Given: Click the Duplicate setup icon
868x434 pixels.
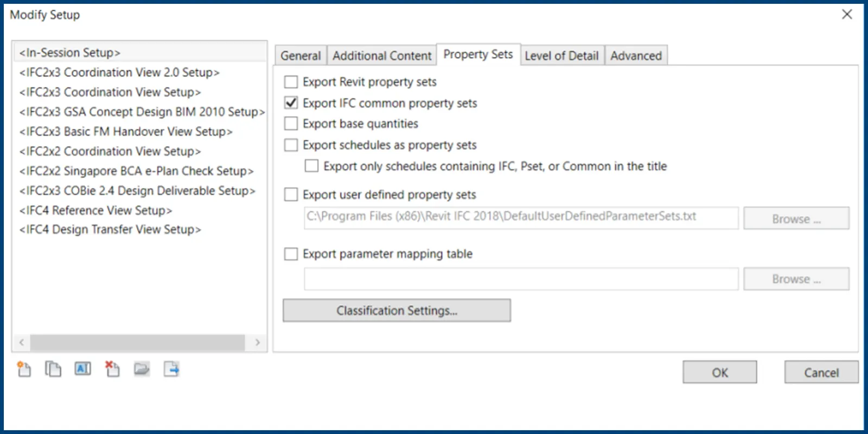Looking at the screenshot, I should (x=53, y=369).
